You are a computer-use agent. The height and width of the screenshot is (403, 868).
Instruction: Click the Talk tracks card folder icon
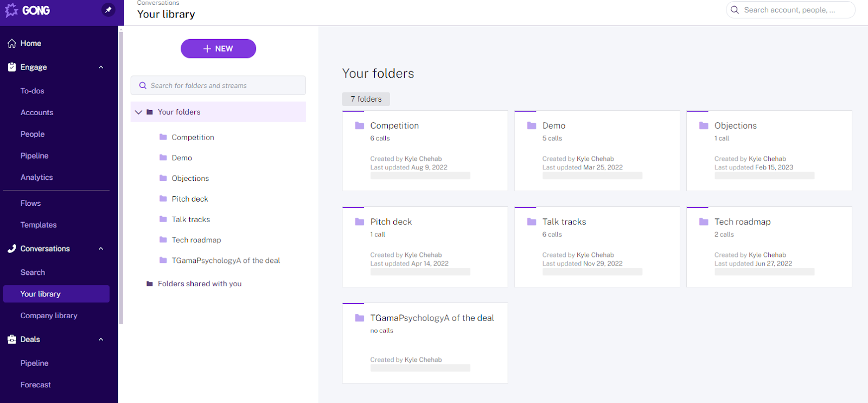tap(532, 222)
